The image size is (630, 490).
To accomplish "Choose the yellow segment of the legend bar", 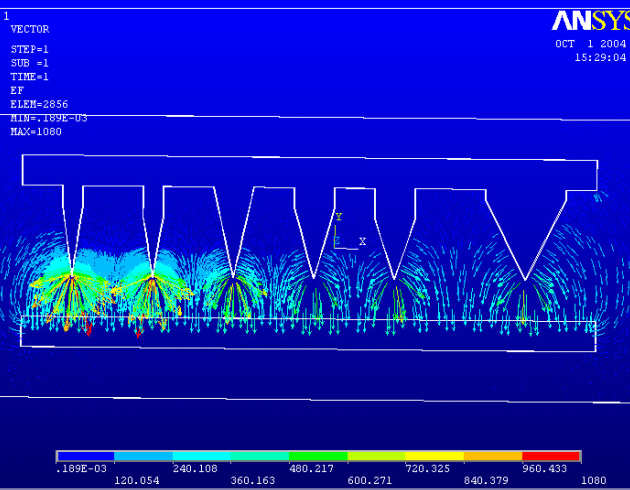I will pos(435,456).
